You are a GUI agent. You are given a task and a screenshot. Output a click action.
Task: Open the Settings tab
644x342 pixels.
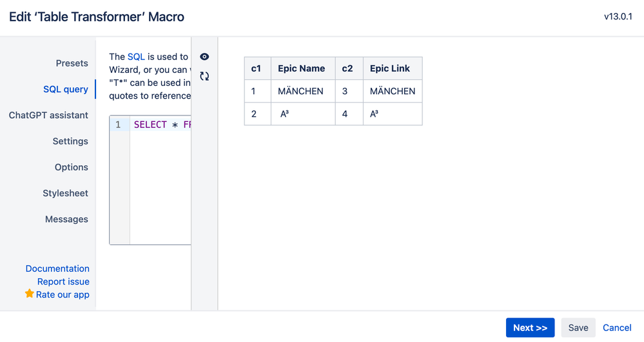pyautogui.click(x=70, y=141)
